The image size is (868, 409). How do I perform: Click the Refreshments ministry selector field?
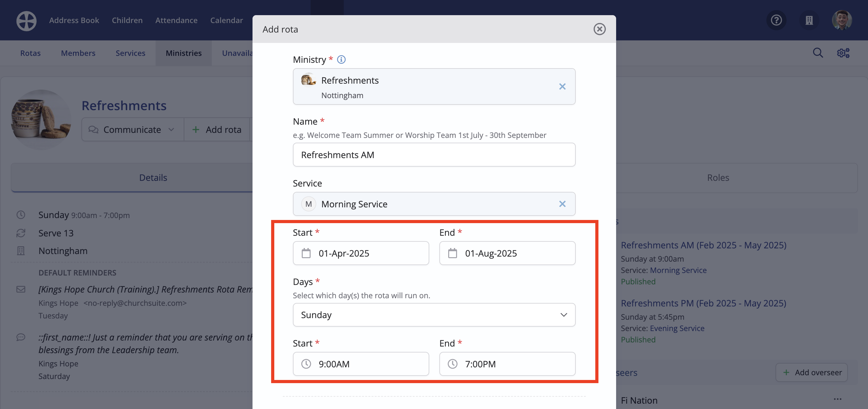pos(434,86)
